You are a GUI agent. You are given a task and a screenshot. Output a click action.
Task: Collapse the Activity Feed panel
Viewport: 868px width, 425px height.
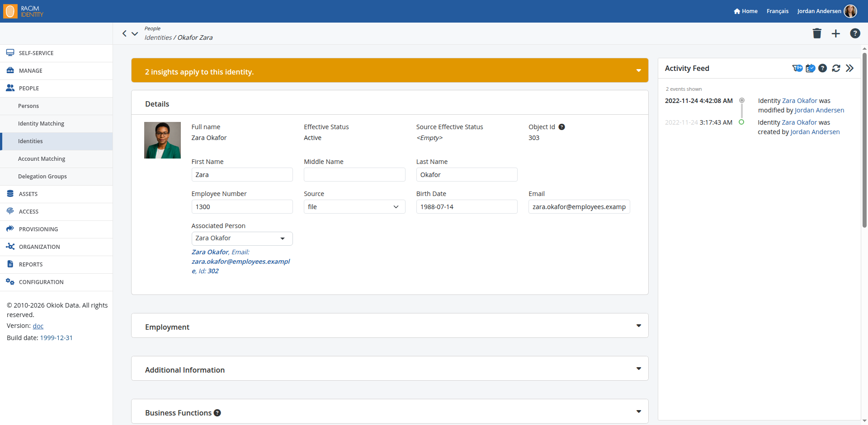(850, 68)
